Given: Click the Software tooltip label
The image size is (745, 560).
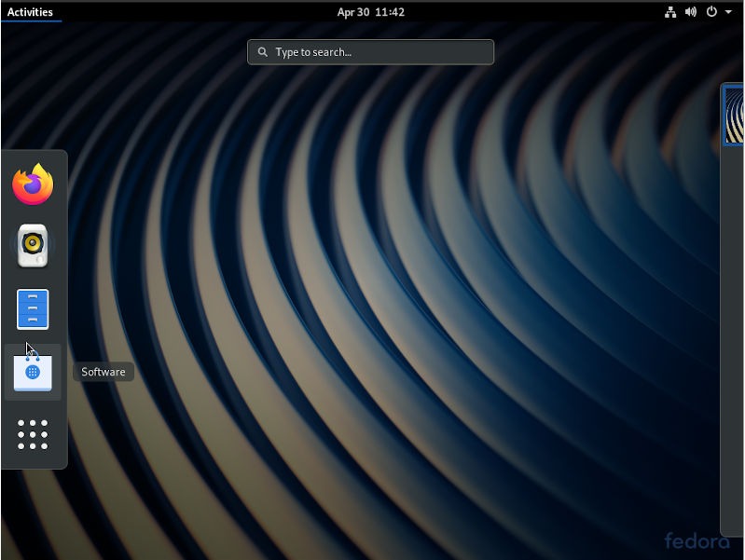Looking at the screenshot, I should click(103, 372).
